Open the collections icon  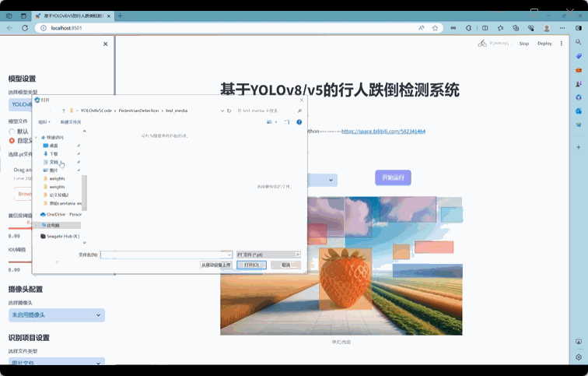pyautogui.click(x=516, y=28)
